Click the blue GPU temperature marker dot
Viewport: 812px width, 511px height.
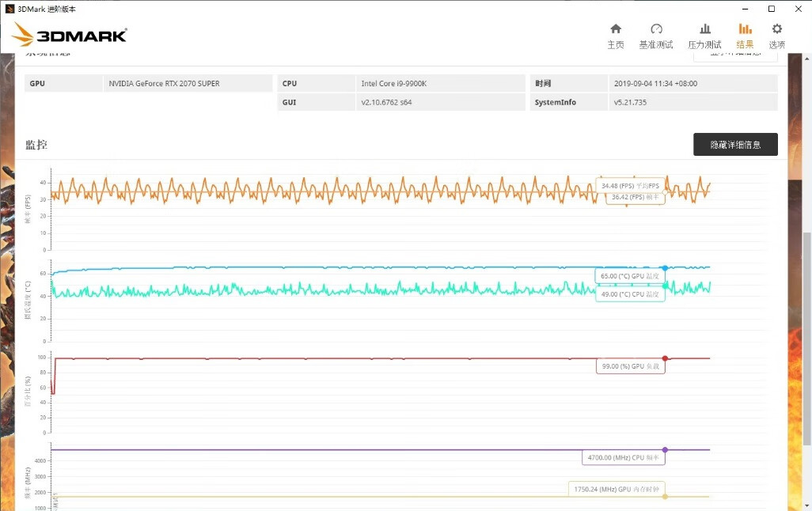(665, 268)
